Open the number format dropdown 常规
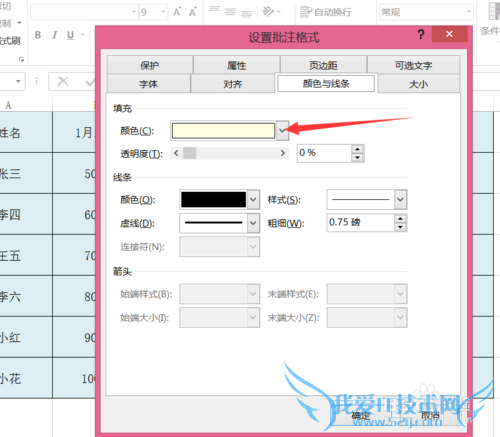The width and height of the screenshot is (500, 437). (469, 12)
